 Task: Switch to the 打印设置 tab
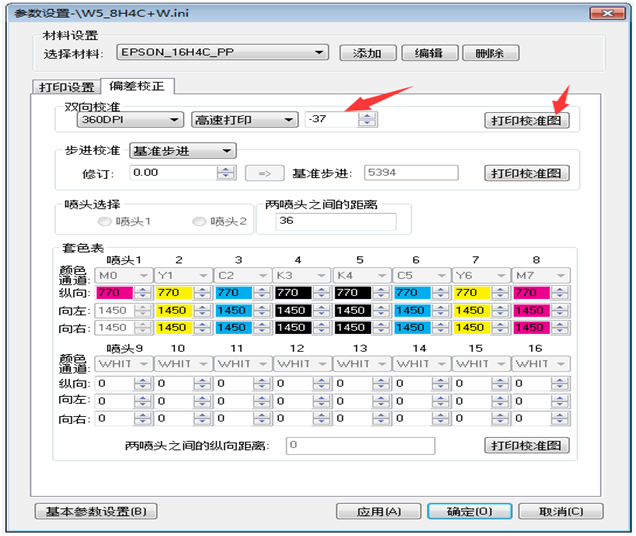[x=66, y=87]
